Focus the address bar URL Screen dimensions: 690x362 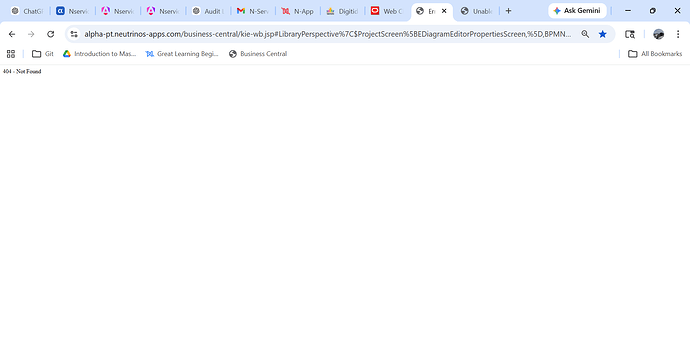point(328,34)
